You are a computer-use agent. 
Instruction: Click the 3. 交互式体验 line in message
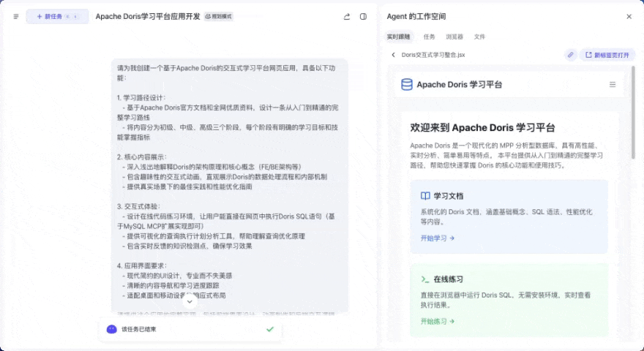pyautogui.click(x=138, y=206)
